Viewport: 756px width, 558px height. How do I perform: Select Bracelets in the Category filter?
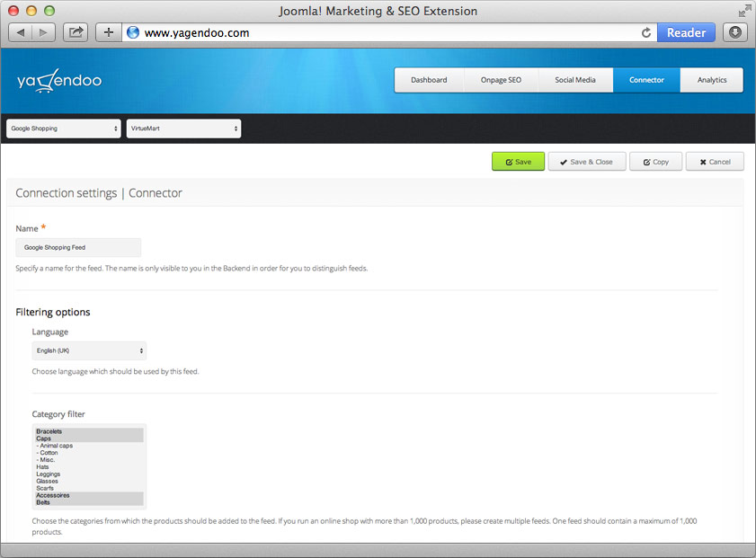89,431
